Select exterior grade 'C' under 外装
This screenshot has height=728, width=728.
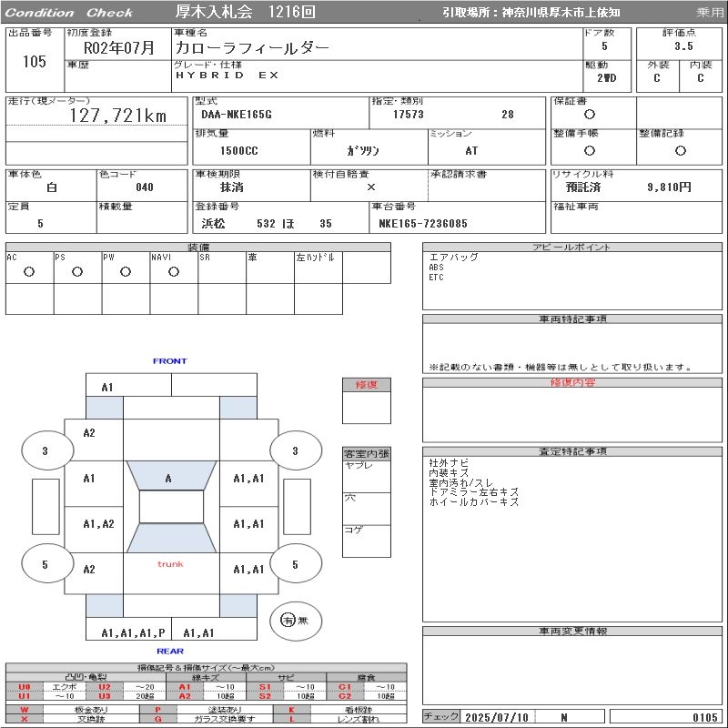click(656, 78)
